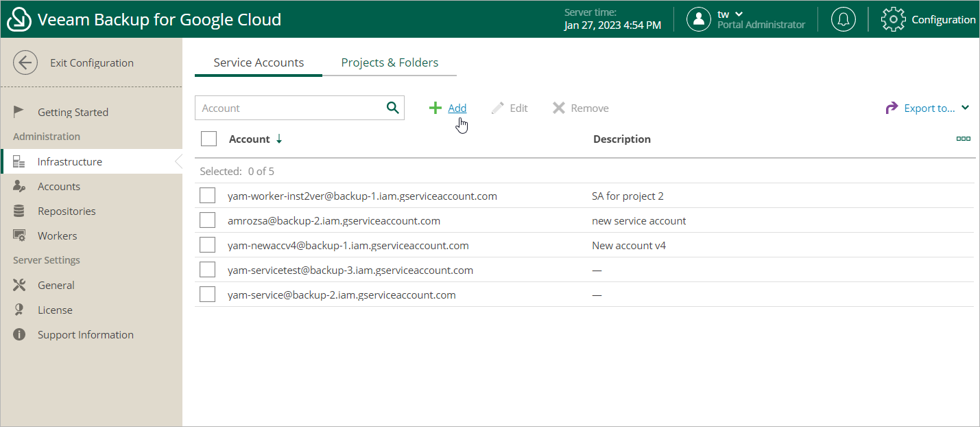The image size is (980, 427).
Task: Click the Edit button label
Action: coord(518,108)
